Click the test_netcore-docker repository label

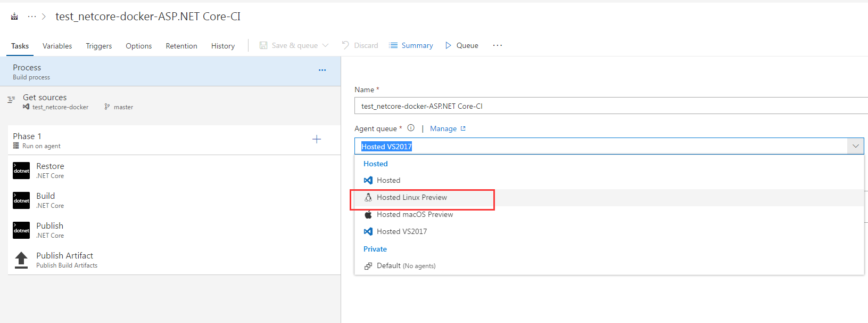click(x=60, y=107)
